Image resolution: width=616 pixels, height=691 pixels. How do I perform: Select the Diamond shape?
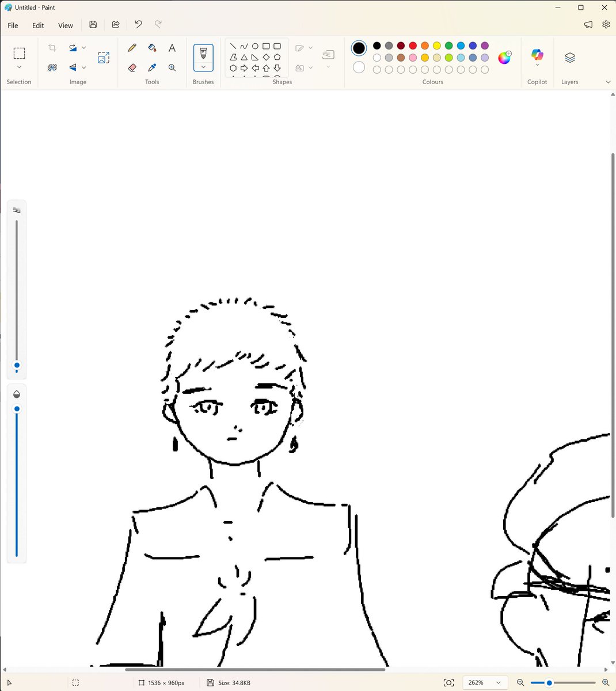pos(266,57)
